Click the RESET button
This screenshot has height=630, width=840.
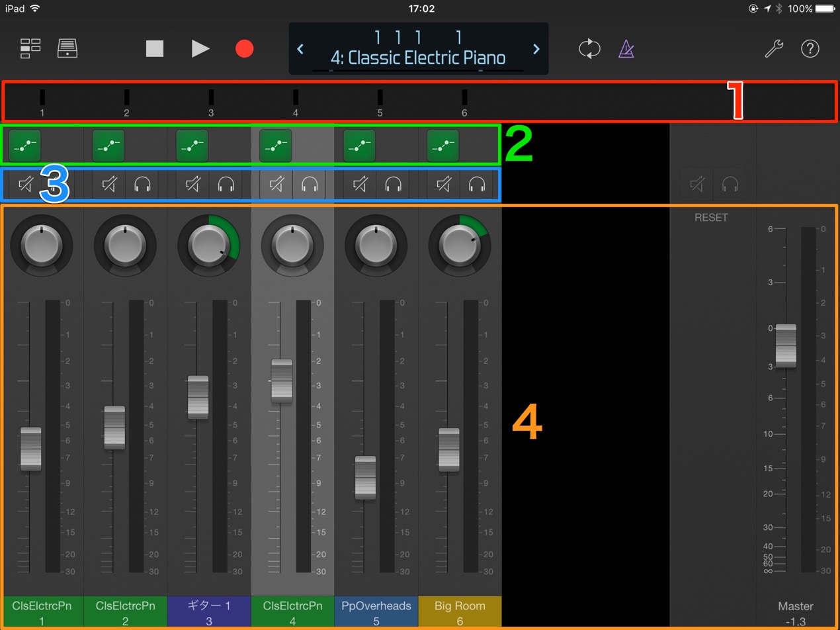click(x=711, y=217)
